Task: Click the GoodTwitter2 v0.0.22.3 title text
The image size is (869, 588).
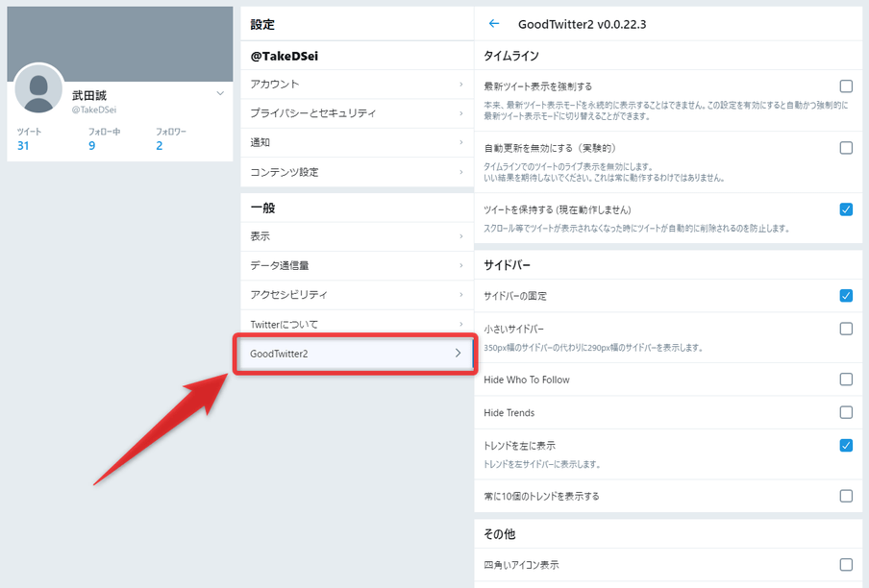Action: tap(582, 24)
